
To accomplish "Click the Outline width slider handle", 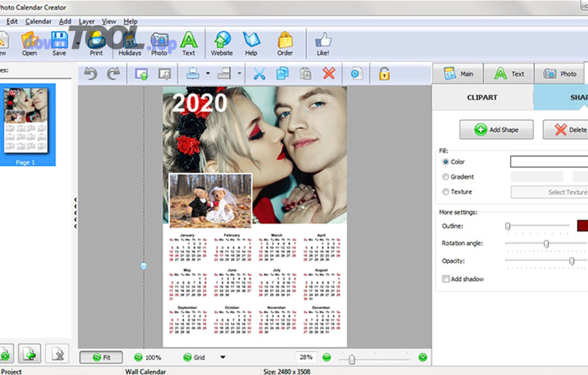I will (x=508, y=226).
